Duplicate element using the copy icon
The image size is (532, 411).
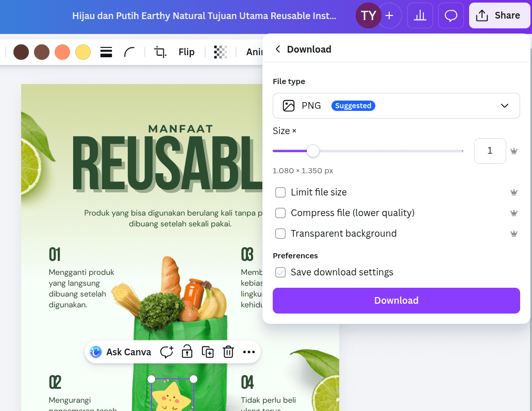tap(208, 352)
